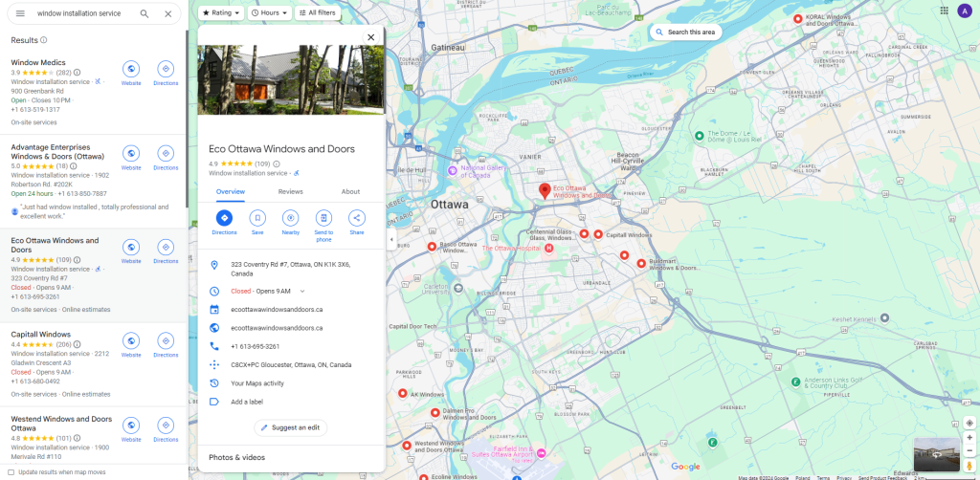980x480 pixels.
Task: Open the Google account avatar
Action: 965,11
